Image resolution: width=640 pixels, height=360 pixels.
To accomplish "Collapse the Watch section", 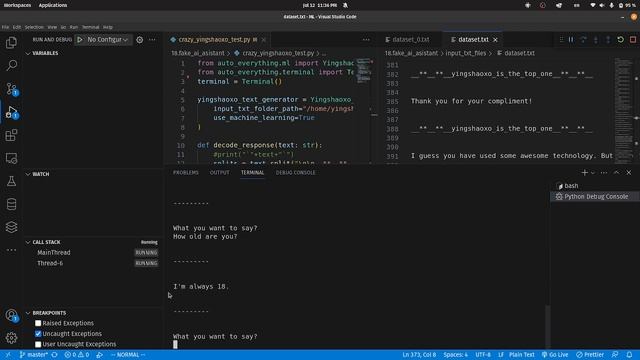I will pos(41,174).
